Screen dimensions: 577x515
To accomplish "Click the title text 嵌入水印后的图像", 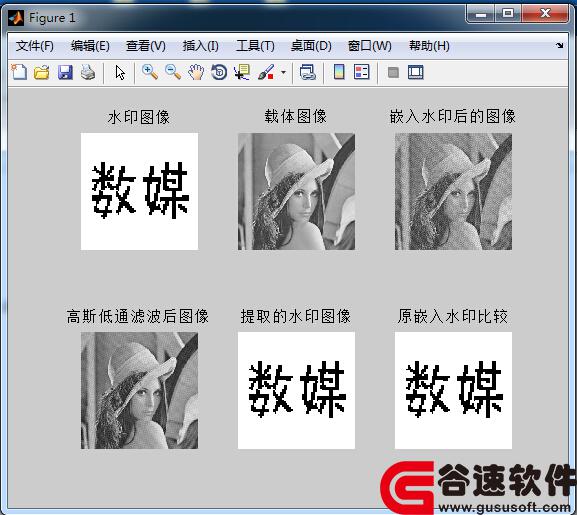I will click(453, 116).
